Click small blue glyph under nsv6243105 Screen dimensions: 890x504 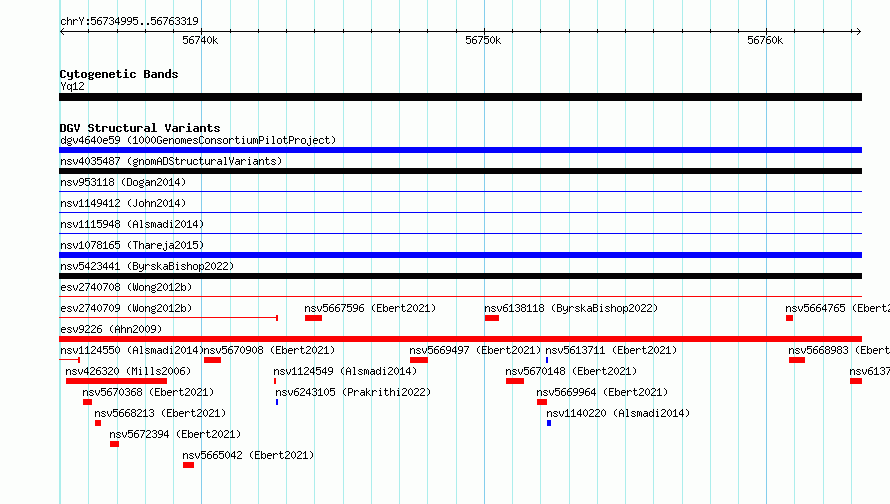277,402
